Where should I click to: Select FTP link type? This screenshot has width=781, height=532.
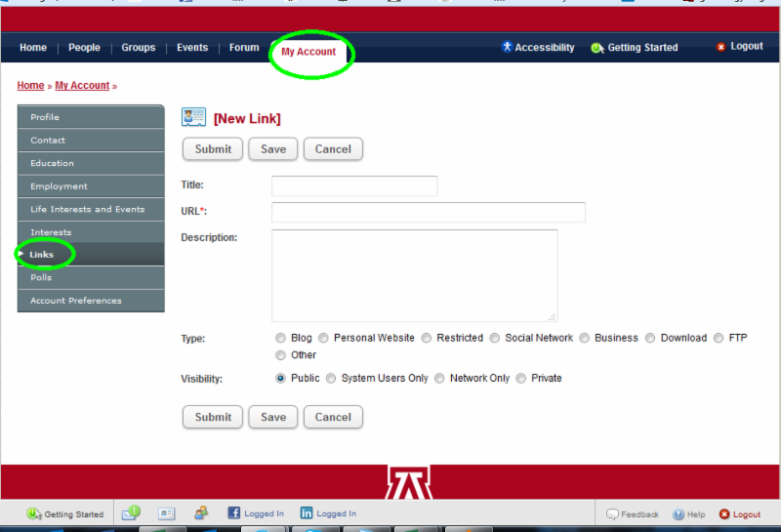click(x=719, y=338)
